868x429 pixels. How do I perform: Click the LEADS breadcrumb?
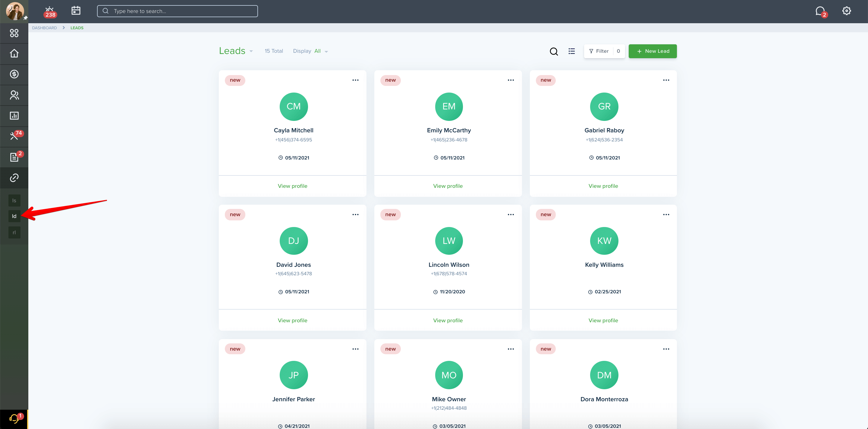pyautogui.click(x=77, y=28)
